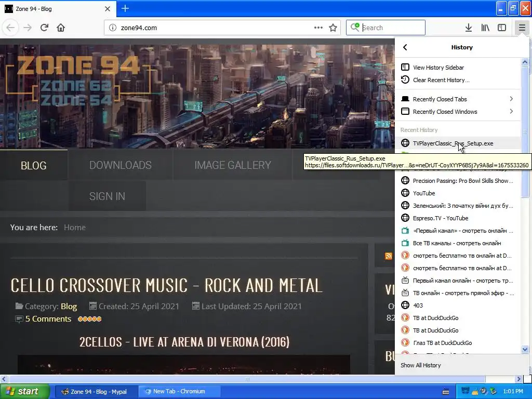The height and width of the screenshot is (399, 532).
Task: Switch to Zone 94 - Blog - Mypal taskbar item
Action: pyautogui.click(x=96, y=392)
